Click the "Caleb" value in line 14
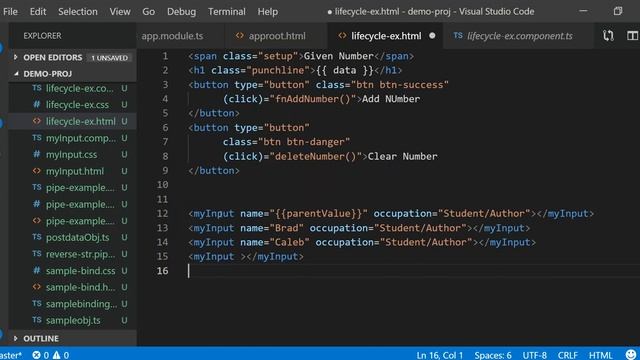The image size is (640, 360). 289,242
